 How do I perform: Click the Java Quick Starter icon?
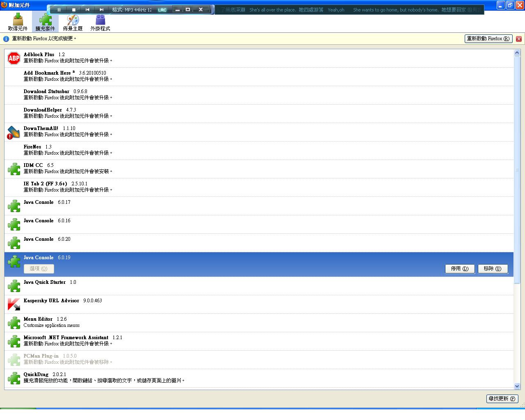[x=14, y=286]
